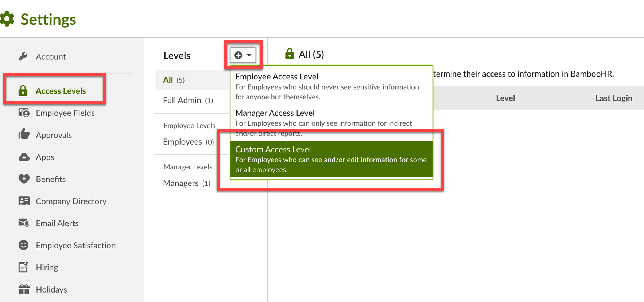This screenshot has width=644, height=302.
Task: Click the All (5) panel heading
Action: click(x=311, y=54)
